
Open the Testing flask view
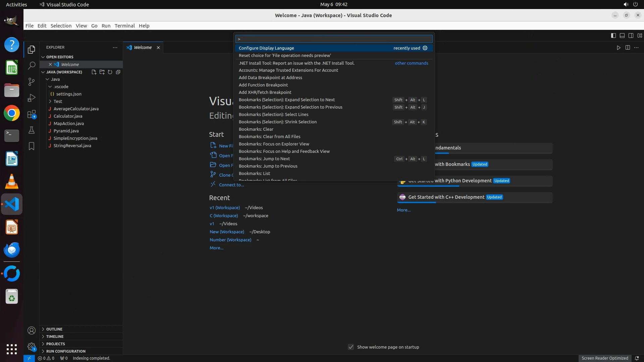(32, 130)
